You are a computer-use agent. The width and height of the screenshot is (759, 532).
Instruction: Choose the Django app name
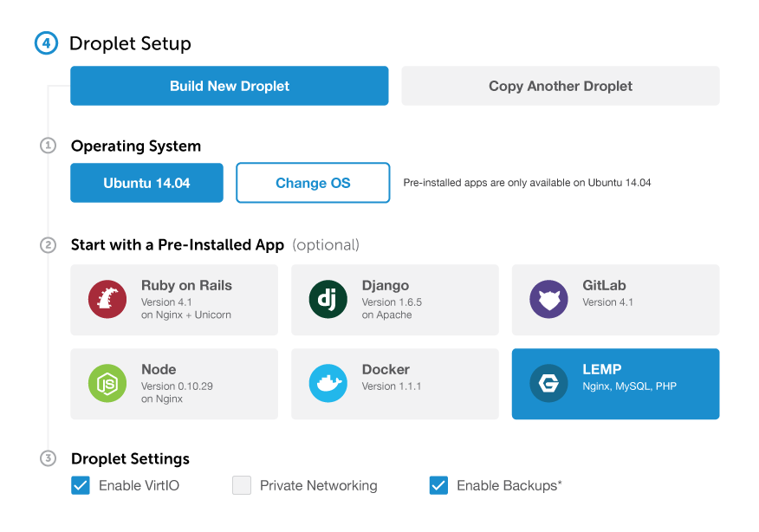click(386, 285)
